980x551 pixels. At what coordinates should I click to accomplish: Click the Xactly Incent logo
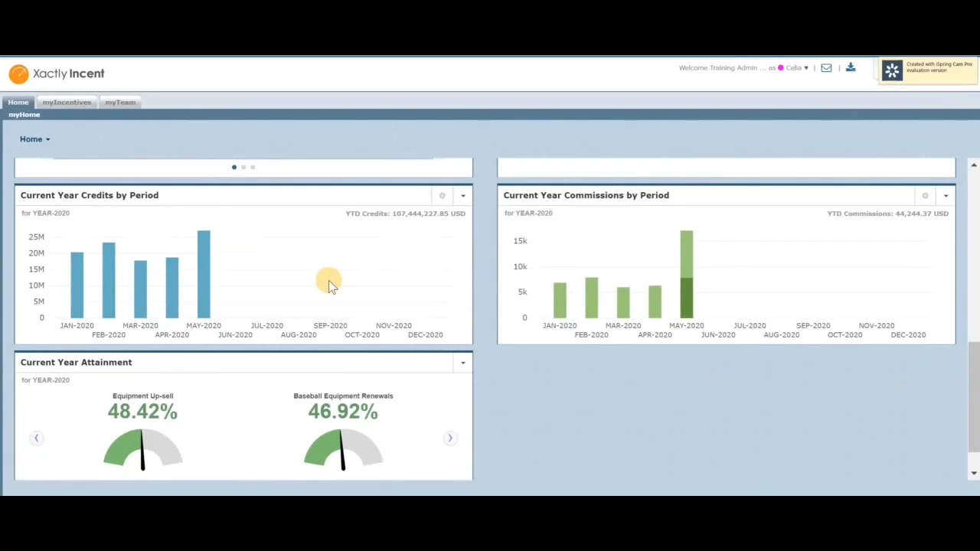pyautogui.click(x=57, y=73)
